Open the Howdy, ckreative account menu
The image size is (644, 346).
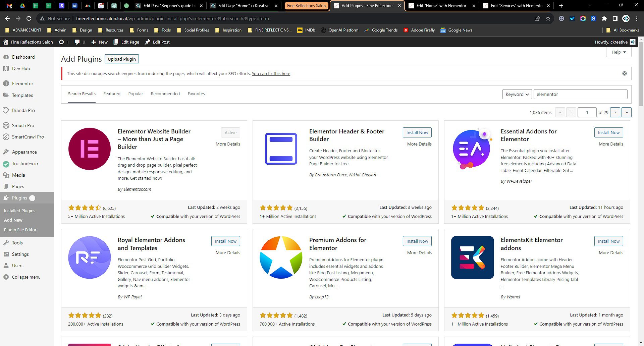615,42
